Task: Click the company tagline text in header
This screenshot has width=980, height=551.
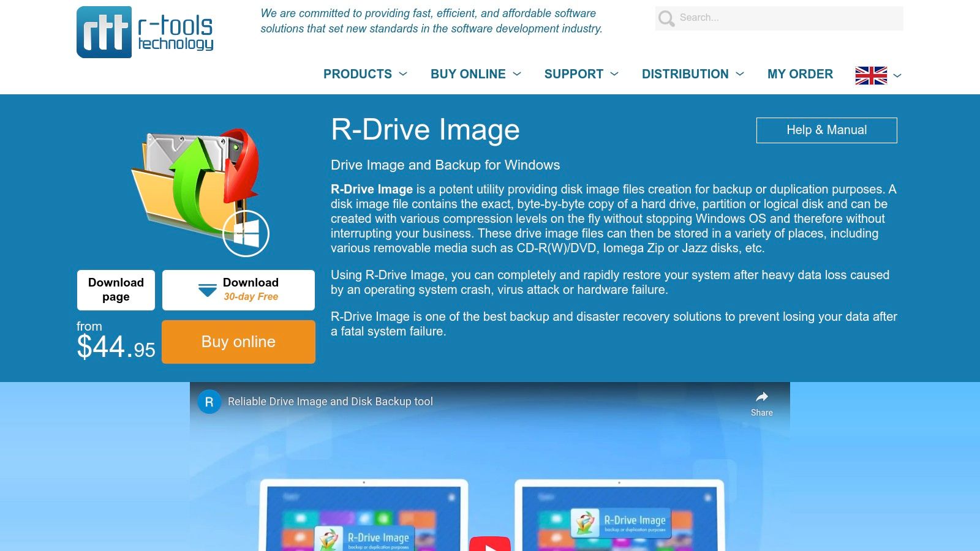Action: click(431, 21)
